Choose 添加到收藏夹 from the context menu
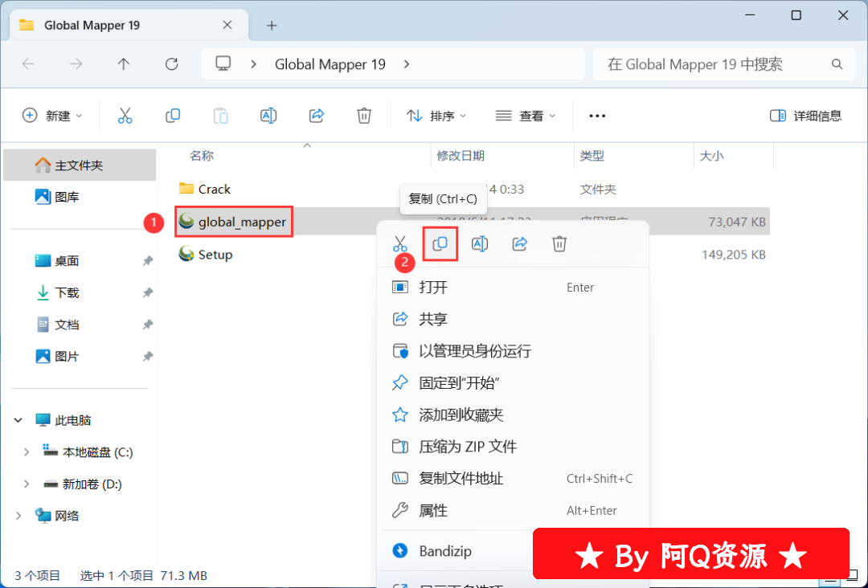 point(513,414)
